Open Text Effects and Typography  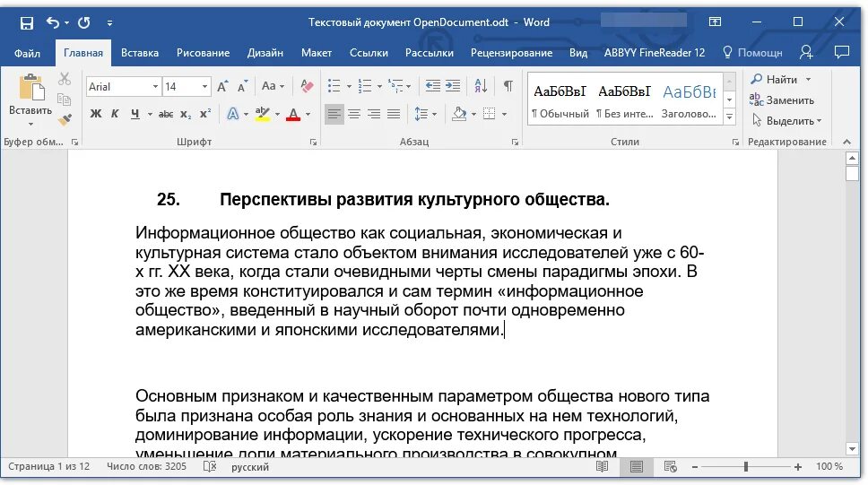click(x=233, y=114)
